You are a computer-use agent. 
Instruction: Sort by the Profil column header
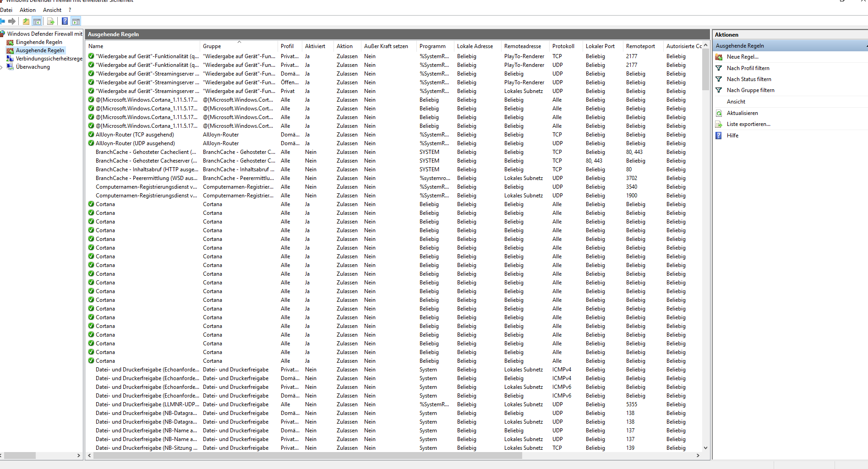290,46
